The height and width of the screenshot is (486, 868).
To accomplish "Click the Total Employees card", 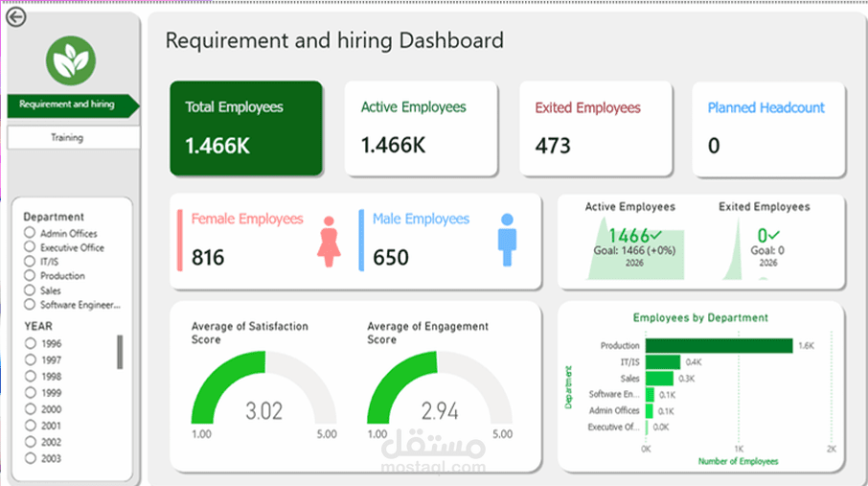I will tap(246, 128).
